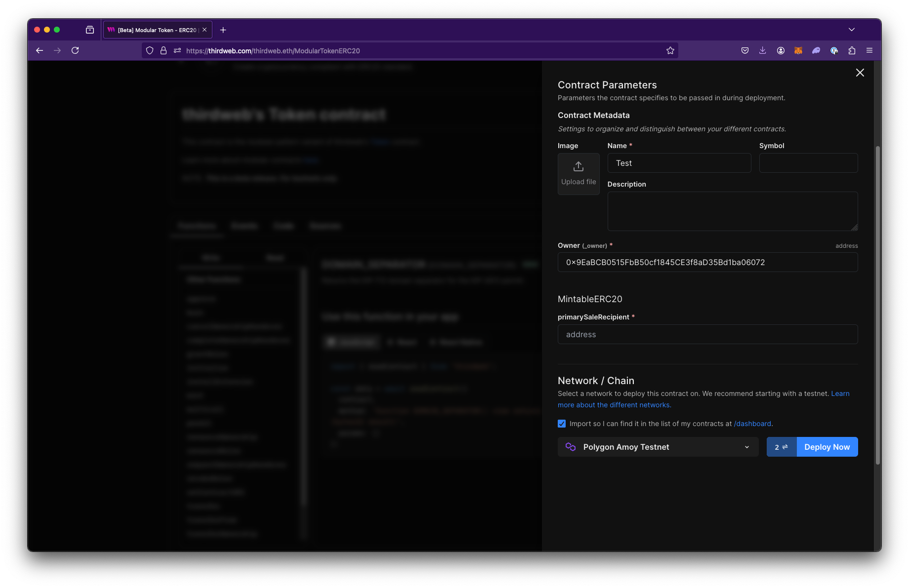Open the Firefox account icon

(x=781, y=50)
